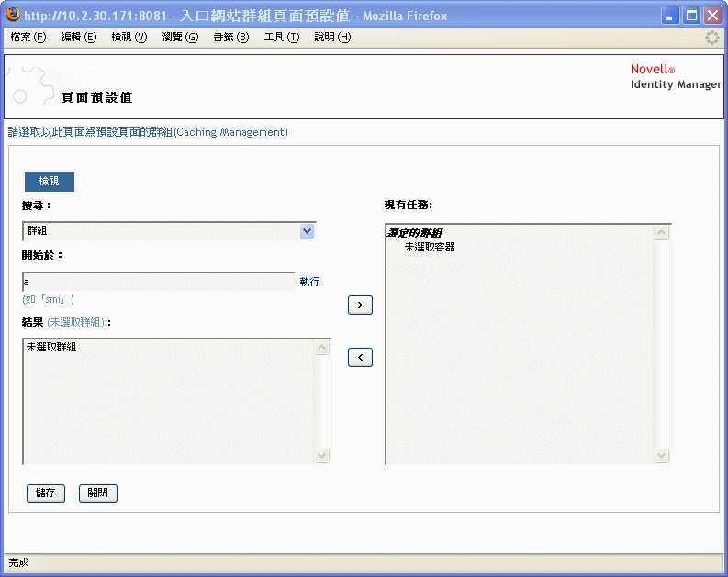The width and height of the screenshot is (728, 577).
Task: Select 未選取容器 in current assignments list
Action: [x=430, y=247]
